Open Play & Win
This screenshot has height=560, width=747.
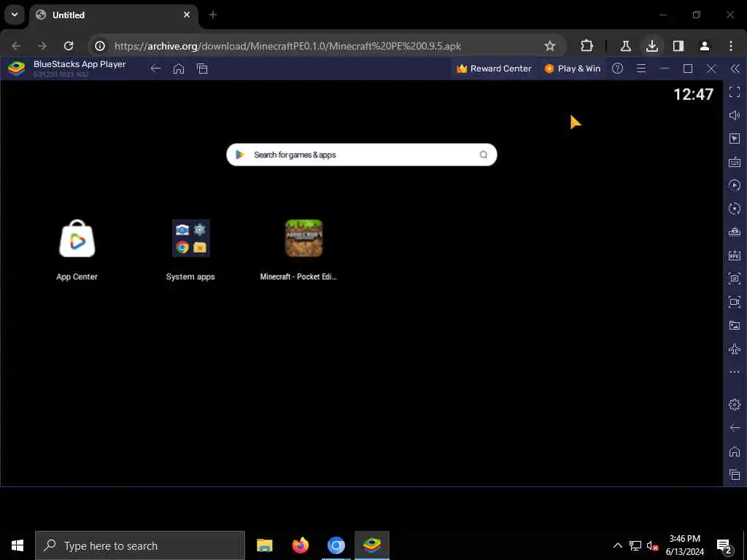(573, 69)
